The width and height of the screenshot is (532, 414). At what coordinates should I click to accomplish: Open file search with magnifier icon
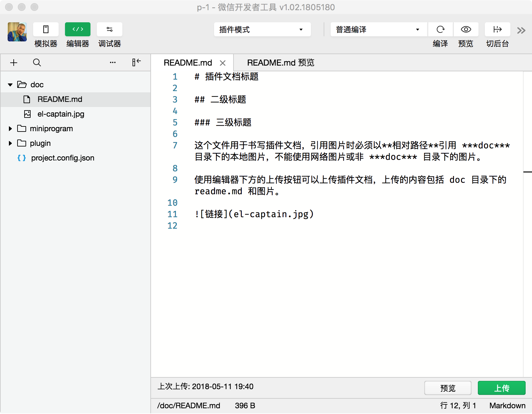(x=37, y=63)
